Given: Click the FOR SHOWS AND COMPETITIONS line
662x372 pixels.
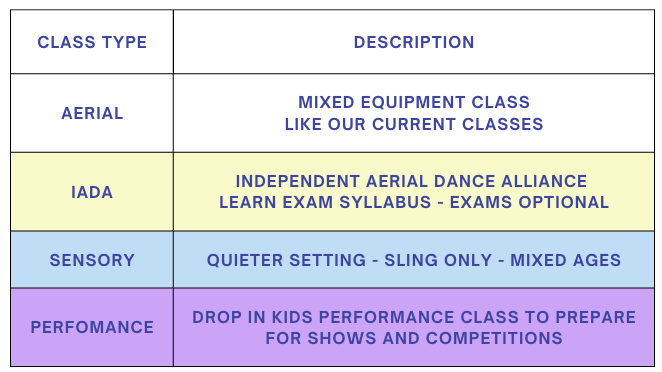Looking at the screenshot, I should (414, 338).
